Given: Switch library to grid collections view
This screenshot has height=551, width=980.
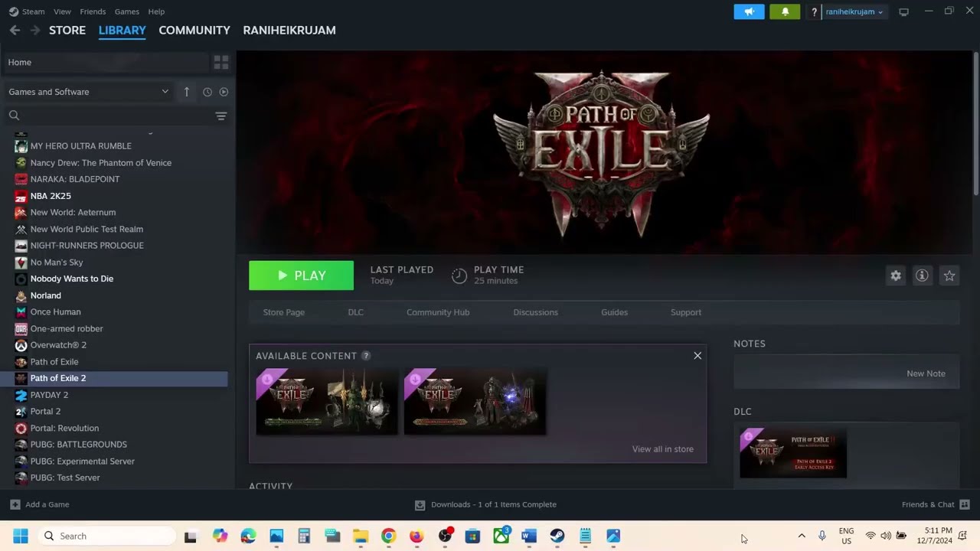Looking at the screenshot, I should tap(221, 62).
